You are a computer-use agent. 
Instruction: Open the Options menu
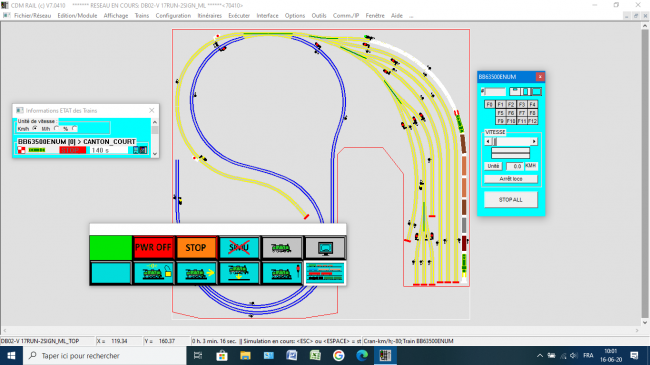click(x=295, y=15)
